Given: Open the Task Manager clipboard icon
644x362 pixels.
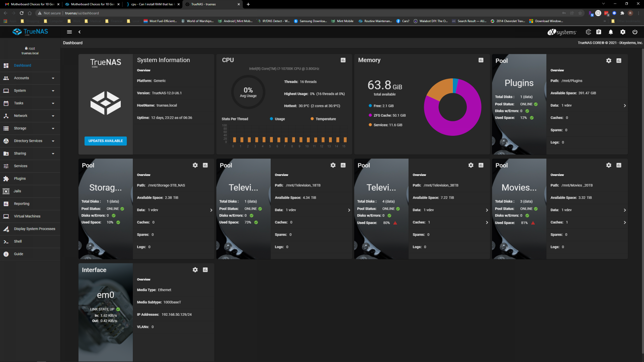Looking at the screenshot, I should 599,32.
